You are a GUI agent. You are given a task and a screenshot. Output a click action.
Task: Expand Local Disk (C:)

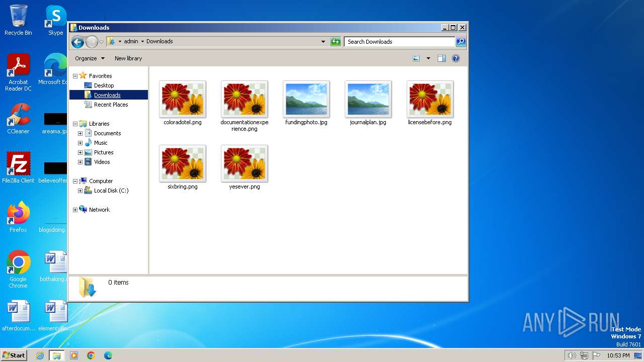pos(80,191)
